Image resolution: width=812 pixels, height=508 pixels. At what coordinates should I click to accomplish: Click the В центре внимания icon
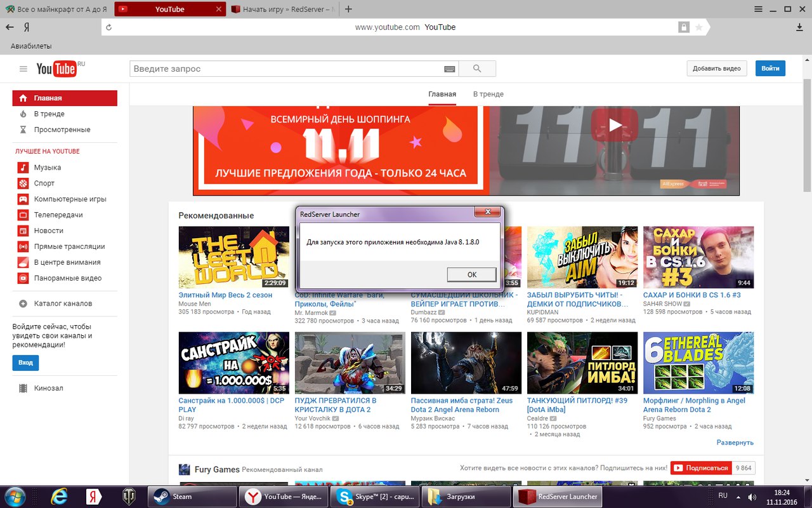23,262
